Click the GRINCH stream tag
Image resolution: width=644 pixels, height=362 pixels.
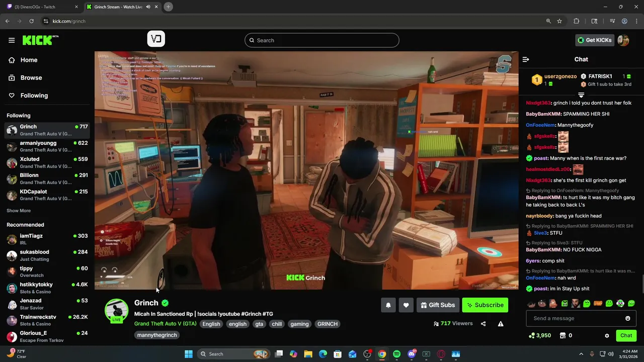point(328,324)
